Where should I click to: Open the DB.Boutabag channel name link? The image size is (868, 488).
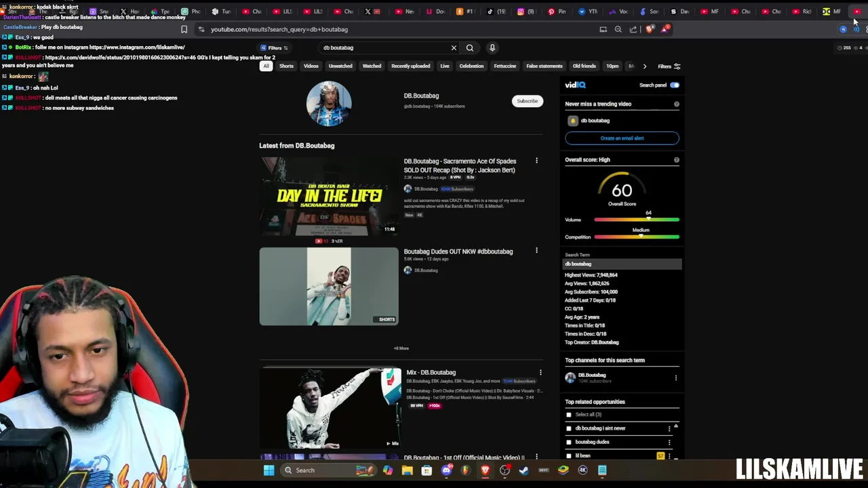[x=421, y=96]
